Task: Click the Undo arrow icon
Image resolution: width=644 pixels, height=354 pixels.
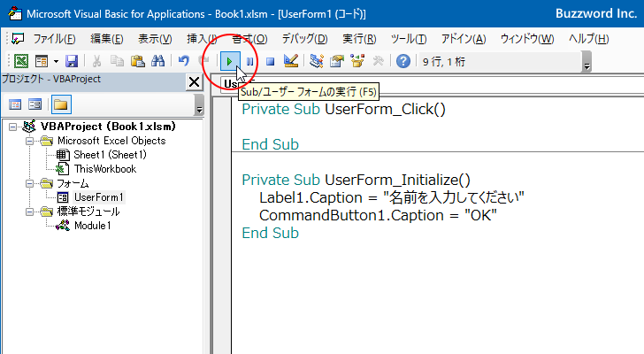Action: pyautogui.click(x=184, y=62)
